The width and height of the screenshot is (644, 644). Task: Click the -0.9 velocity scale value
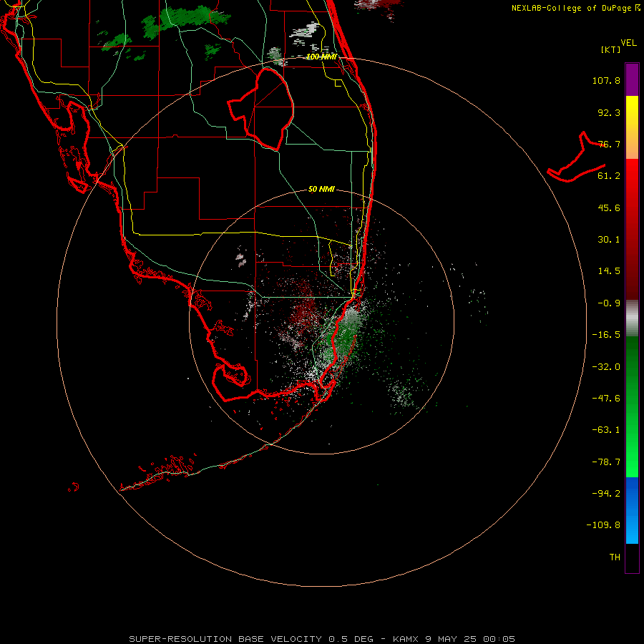(x=609, y=303)
